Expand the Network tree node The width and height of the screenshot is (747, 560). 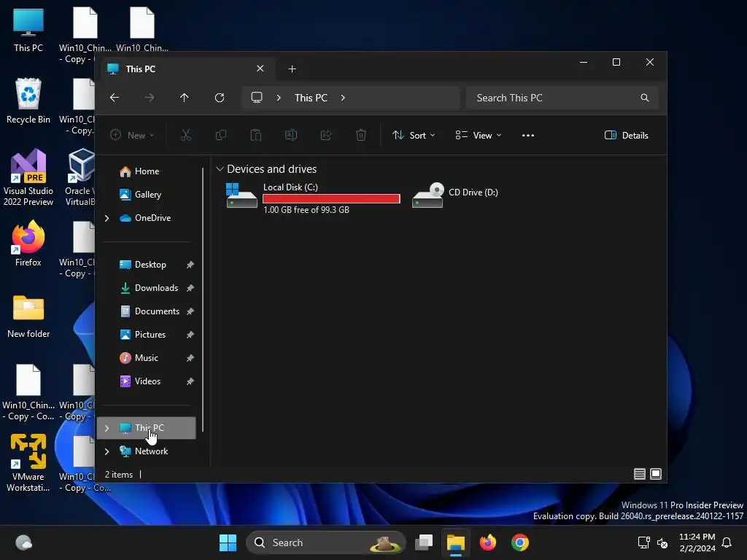coord(107,451)
